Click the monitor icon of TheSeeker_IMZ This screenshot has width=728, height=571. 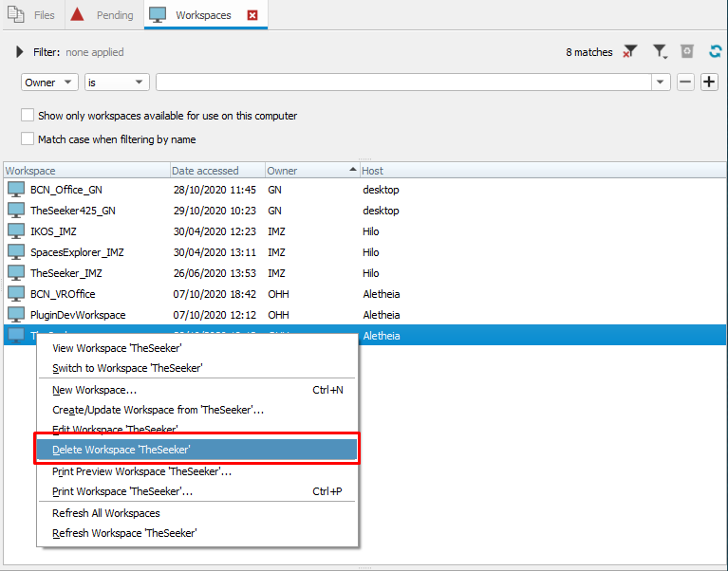pyautogui.click(x=16, y=273)
